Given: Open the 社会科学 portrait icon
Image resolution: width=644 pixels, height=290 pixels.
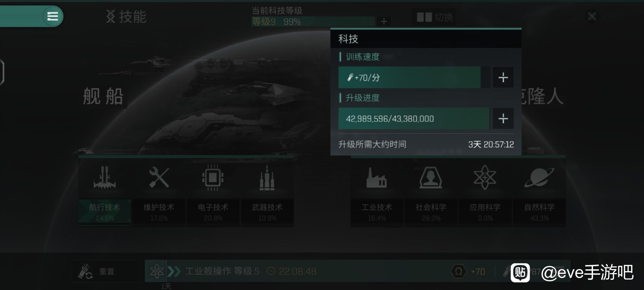Looking at the screenshot, I should coord(431,177).
